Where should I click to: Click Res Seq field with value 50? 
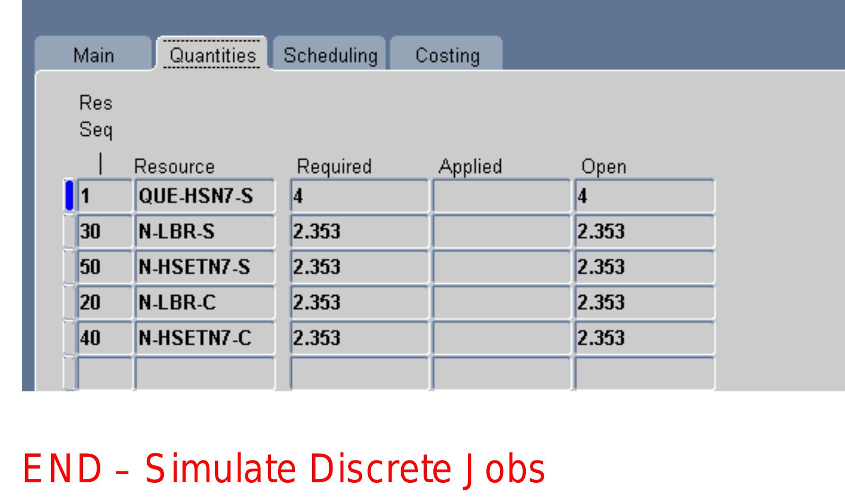(x=105, y=267)
